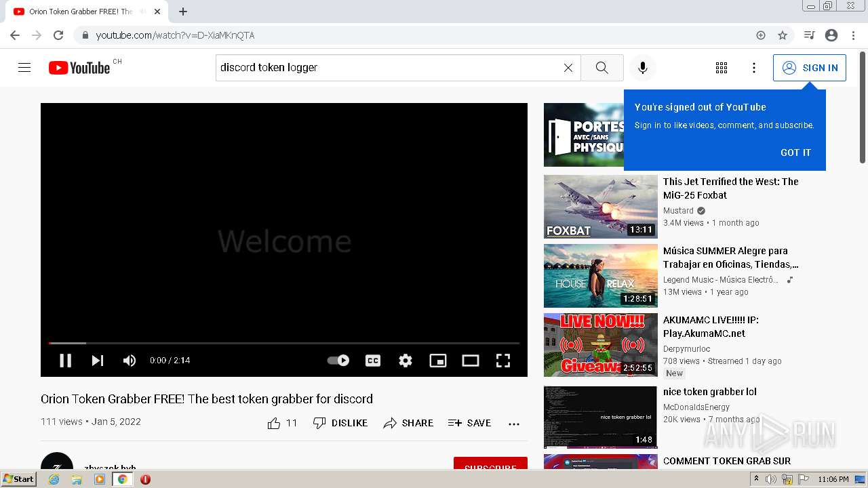Toggle closed captions CC
This screenshot has height=488, width=868.
pos(373,361)
